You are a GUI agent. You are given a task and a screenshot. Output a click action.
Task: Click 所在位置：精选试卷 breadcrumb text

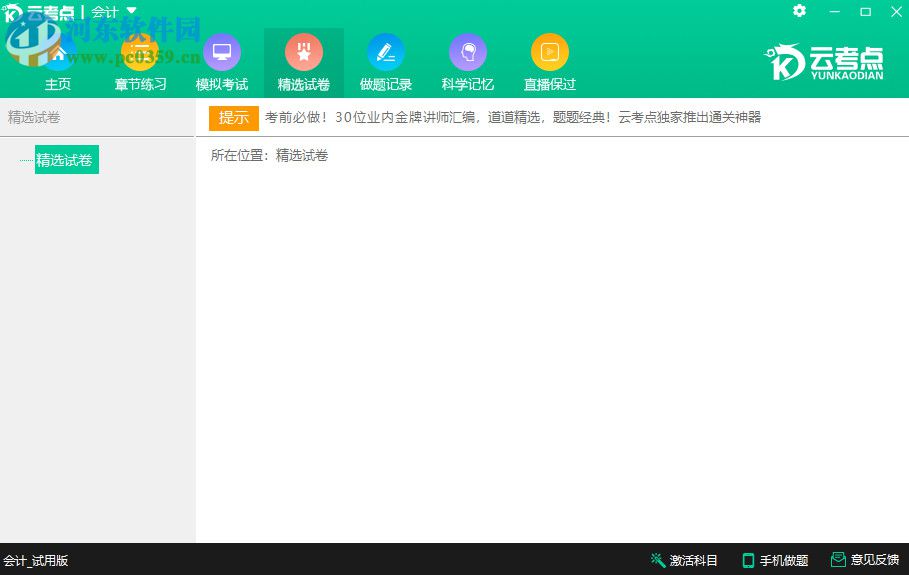coord(270,155)
